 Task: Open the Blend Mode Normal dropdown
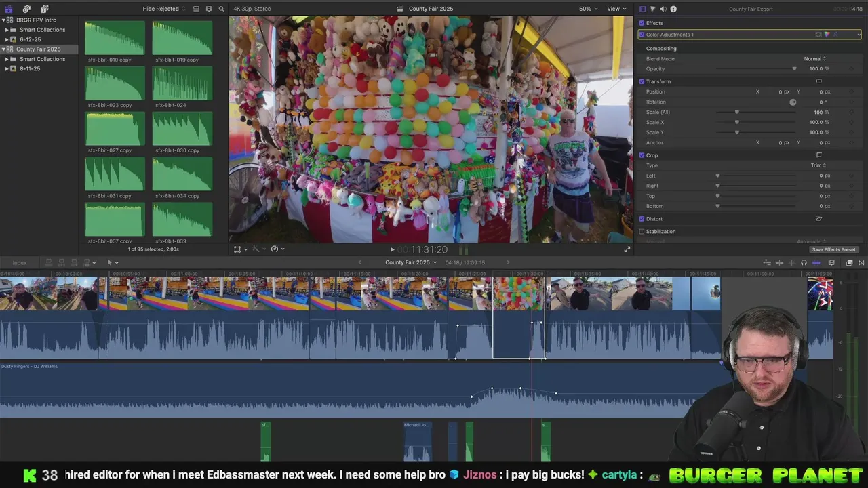[814, 59]
